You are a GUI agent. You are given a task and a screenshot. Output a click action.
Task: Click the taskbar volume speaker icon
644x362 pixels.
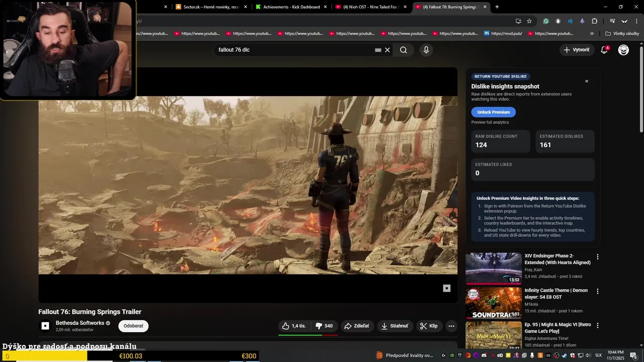tap(589, 355)
